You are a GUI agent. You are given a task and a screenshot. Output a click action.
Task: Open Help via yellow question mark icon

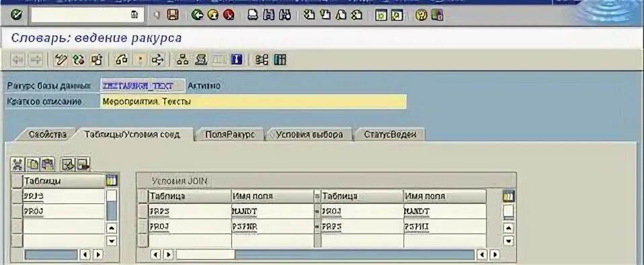(421, 15)
